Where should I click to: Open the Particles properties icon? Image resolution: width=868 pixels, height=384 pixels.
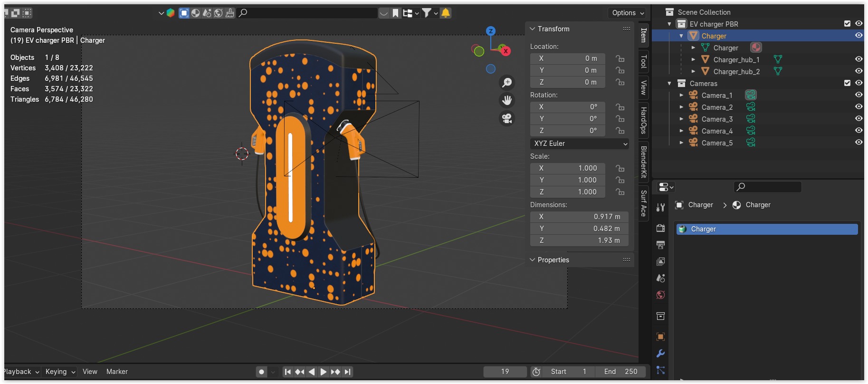[660, 370]
